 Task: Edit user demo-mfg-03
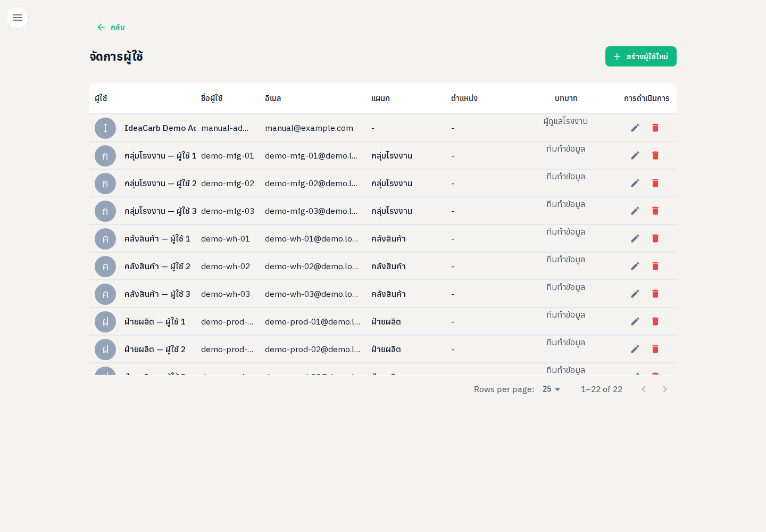[x=635, y=211]
